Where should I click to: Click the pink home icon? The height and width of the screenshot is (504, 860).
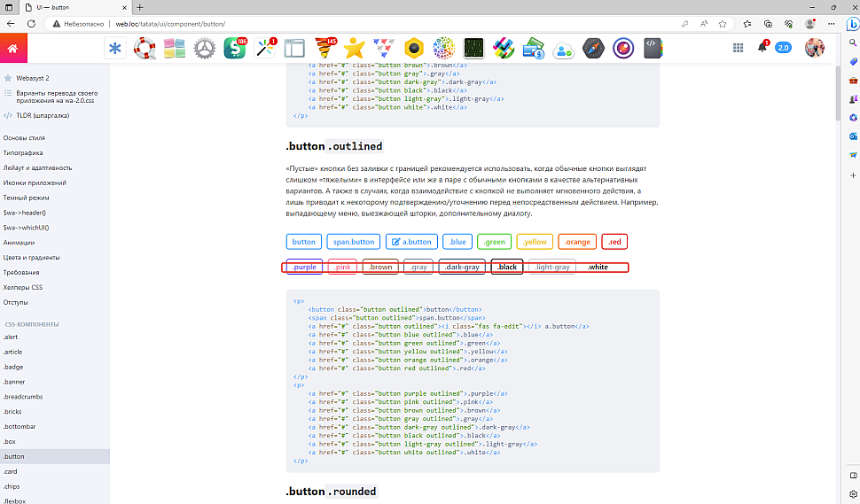(13, 48)
